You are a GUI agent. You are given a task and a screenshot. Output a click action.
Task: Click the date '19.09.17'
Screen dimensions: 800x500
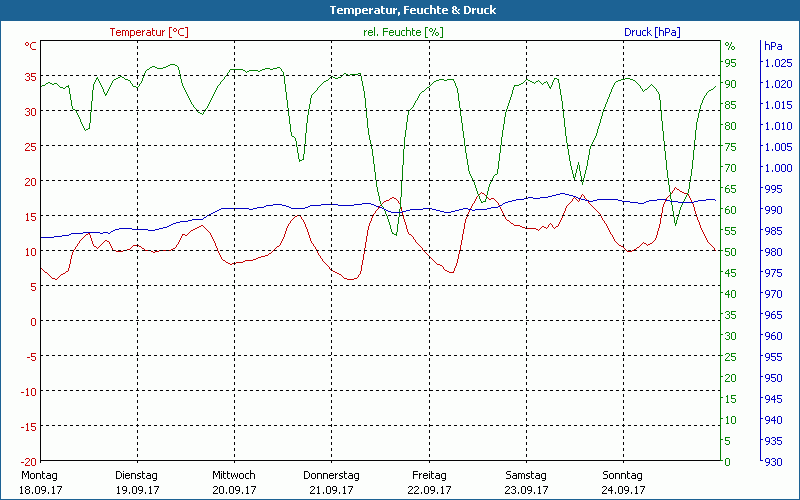point(137,490)
